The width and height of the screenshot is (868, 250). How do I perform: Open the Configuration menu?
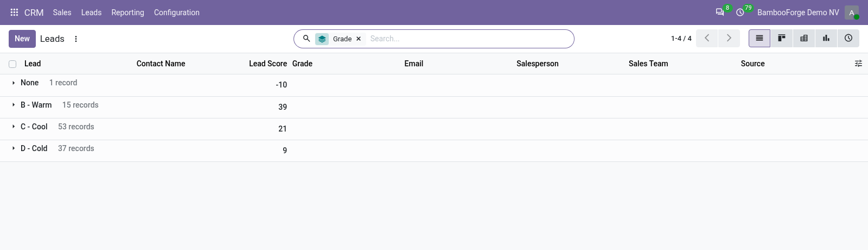click(176, 12)
